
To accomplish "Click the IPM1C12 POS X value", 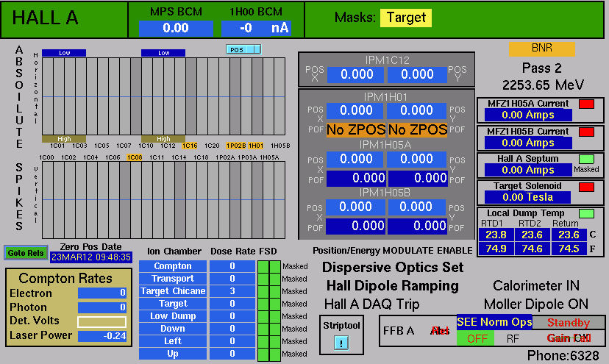I will click(356, 74).
